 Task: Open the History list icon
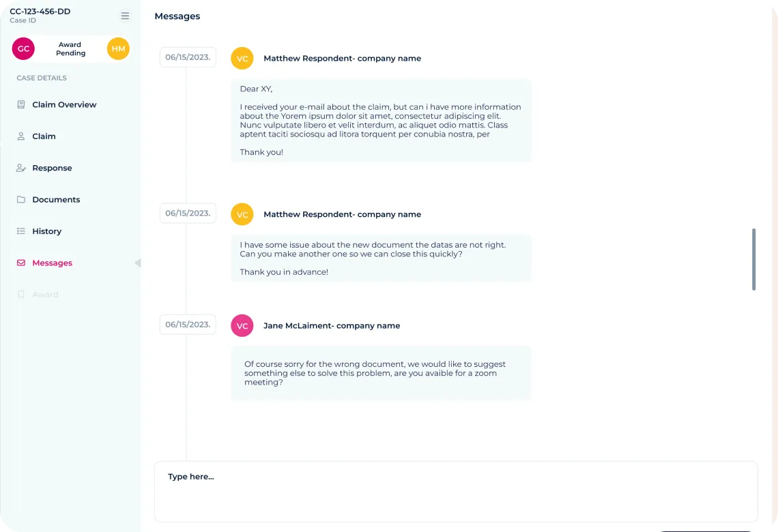click(21, 231)
